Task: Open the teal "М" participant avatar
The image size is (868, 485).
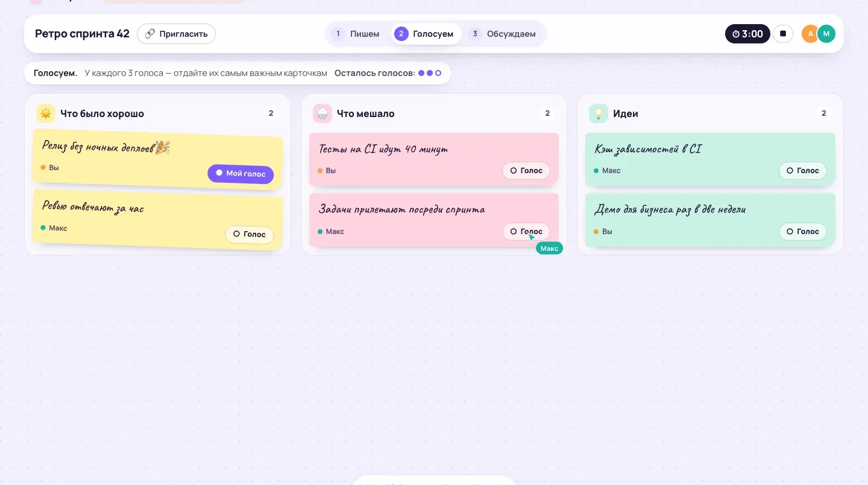Action: [x=826, y=34]
